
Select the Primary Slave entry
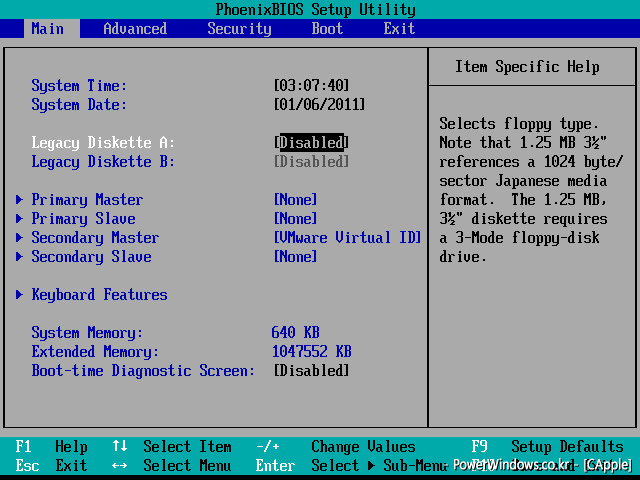(x=83, y=218)
